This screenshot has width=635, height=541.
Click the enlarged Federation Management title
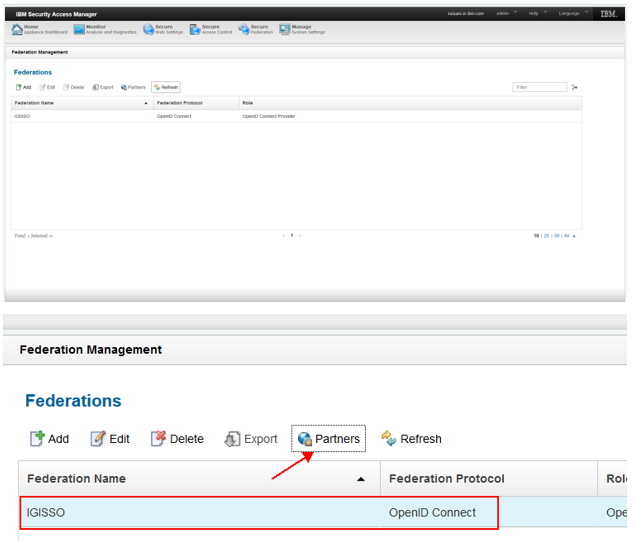click(x=91, y=349)
